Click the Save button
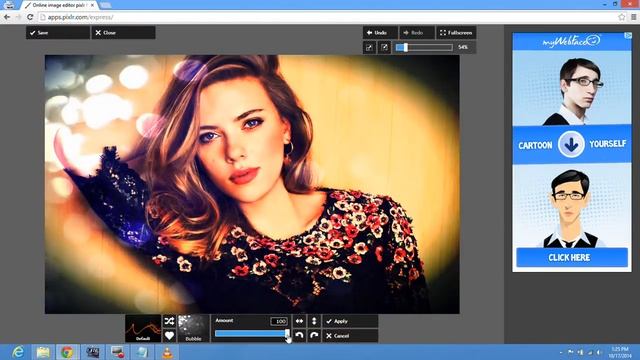640x360 pixels. click(x=58, y=33)
